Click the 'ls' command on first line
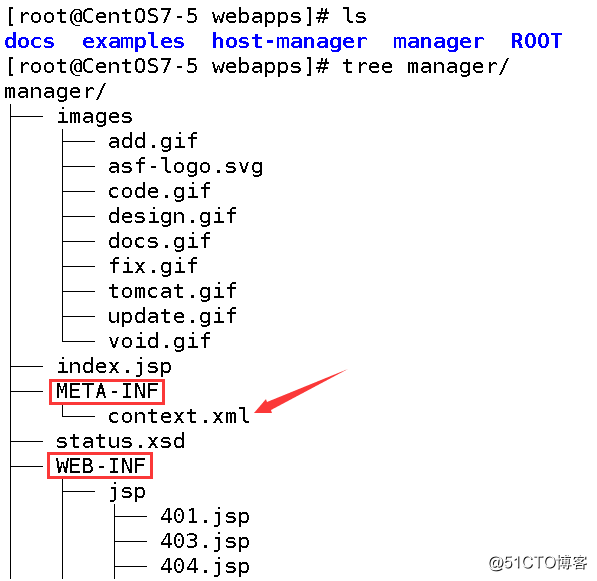Image resolution: width=597 pixels, height=581 pixels. coord(354,16)
